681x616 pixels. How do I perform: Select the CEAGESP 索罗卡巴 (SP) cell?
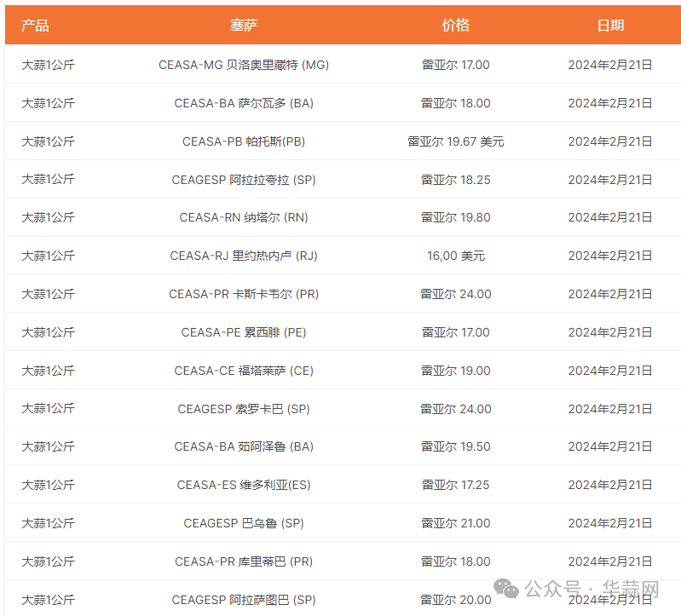tap(243, 409)
